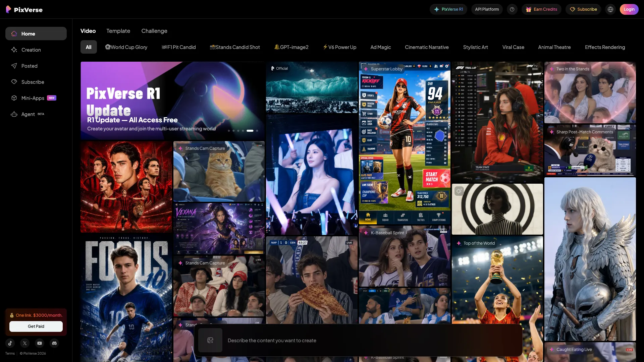The image size is (644, 362).
Task: Open the Two in the Stands thumbnail
Action: coord(590,92)
